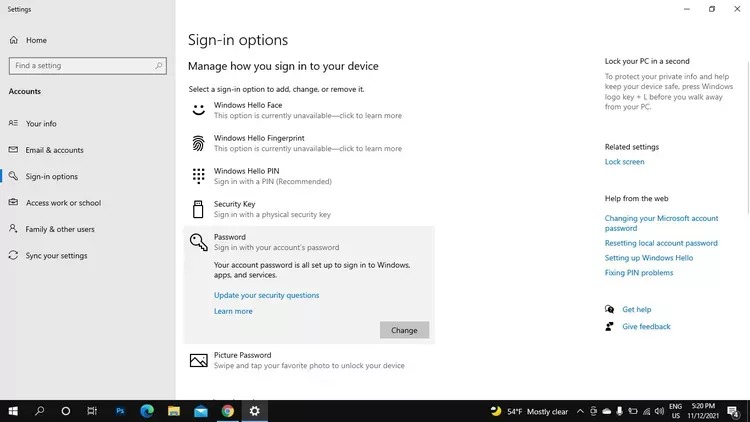Click the search magnifier in Find a setting

pyautogui.click(x=159, y=66)
